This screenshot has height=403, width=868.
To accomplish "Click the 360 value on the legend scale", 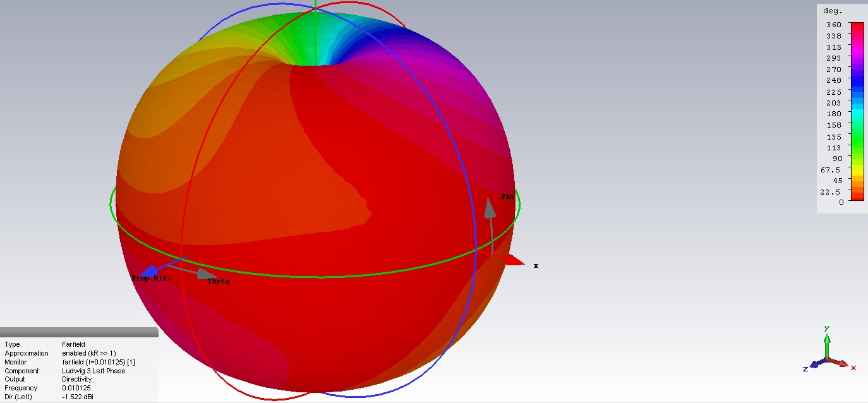I will pyautogui.click(x=834, y=25).
